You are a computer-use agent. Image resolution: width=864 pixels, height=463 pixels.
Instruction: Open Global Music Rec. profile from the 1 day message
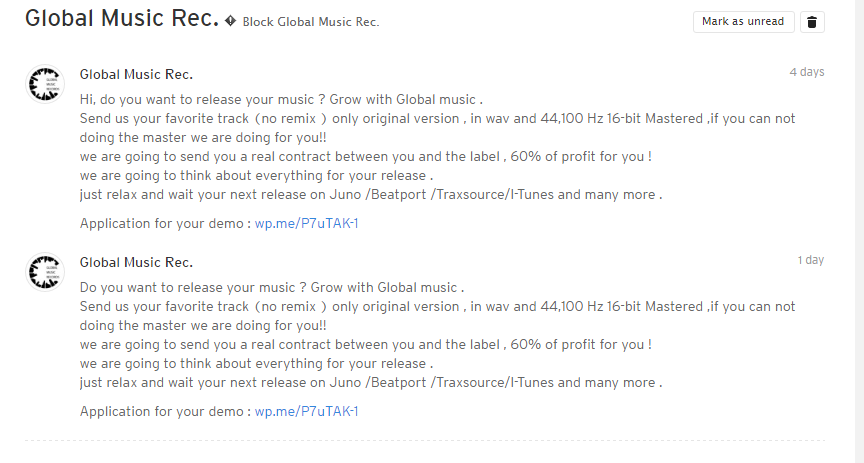(x=136, y=262)
